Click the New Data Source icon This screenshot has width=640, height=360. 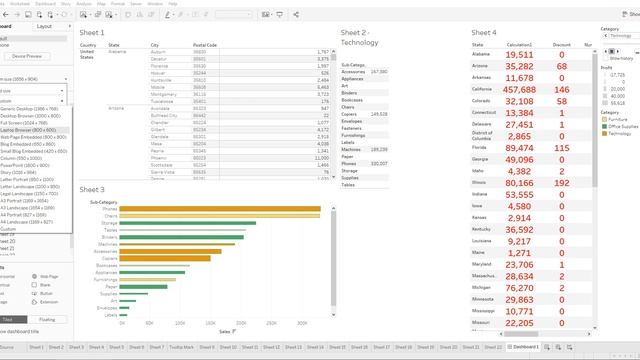[39, 15]
